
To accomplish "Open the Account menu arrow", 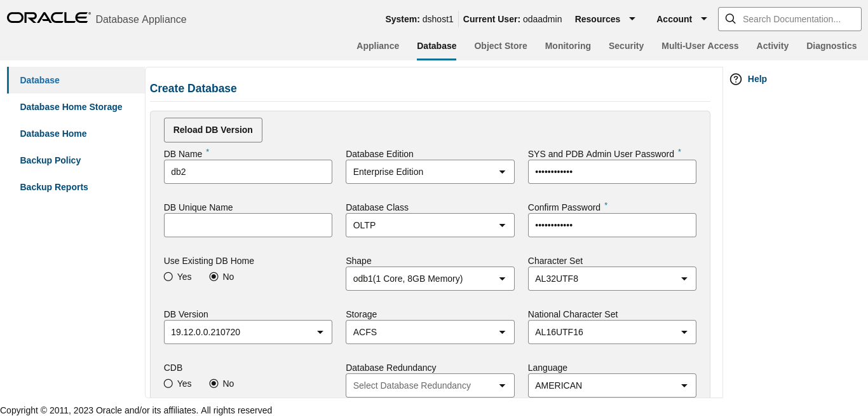I will tap(703, 19).
